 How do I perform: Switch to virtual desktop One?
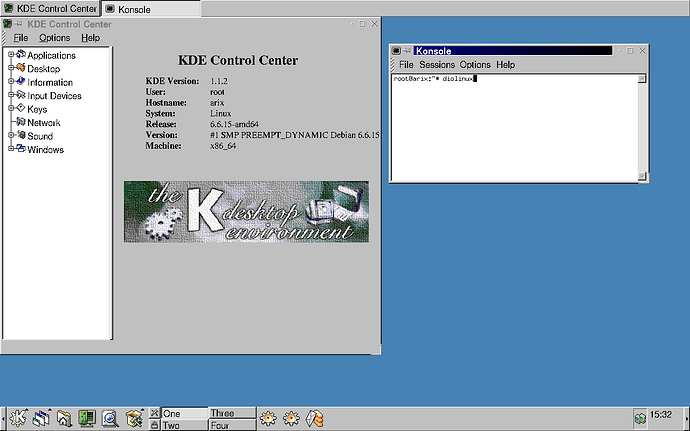tap(184, 413)
